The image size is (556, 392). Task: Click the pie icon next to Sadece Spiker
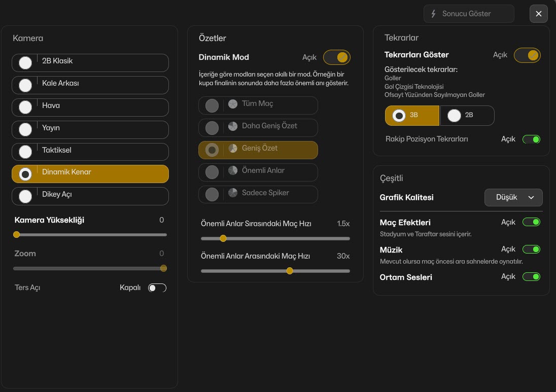[x=233, y=193]
